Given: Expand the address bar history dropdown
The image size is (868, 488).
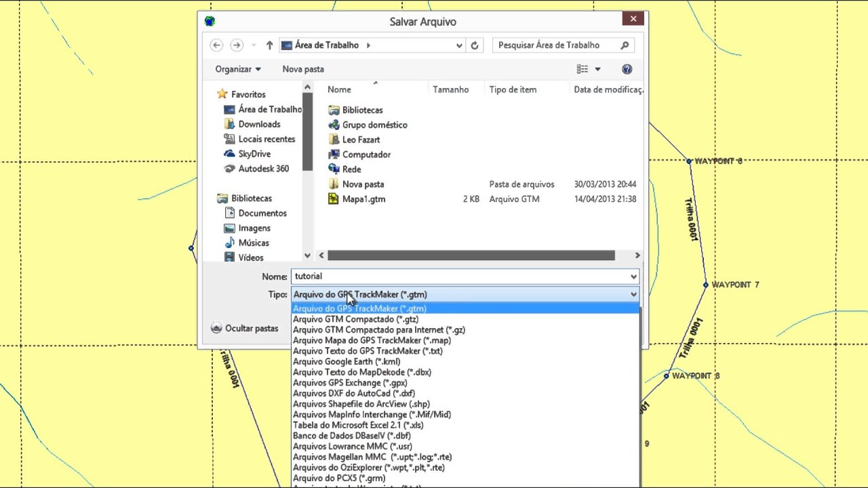Looking at the screenshot, I should pyautogui.click(x=459, y=45).
